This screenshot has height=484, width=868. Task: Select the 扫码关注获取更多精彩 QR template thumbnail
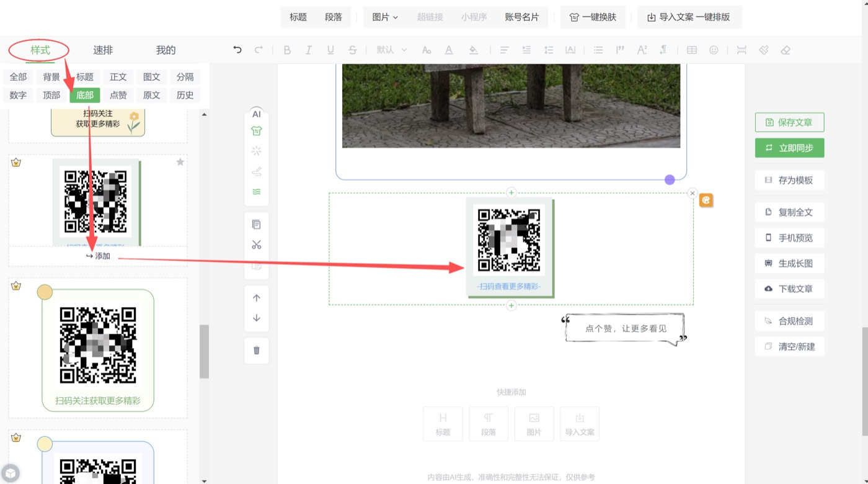click(98, 349)
